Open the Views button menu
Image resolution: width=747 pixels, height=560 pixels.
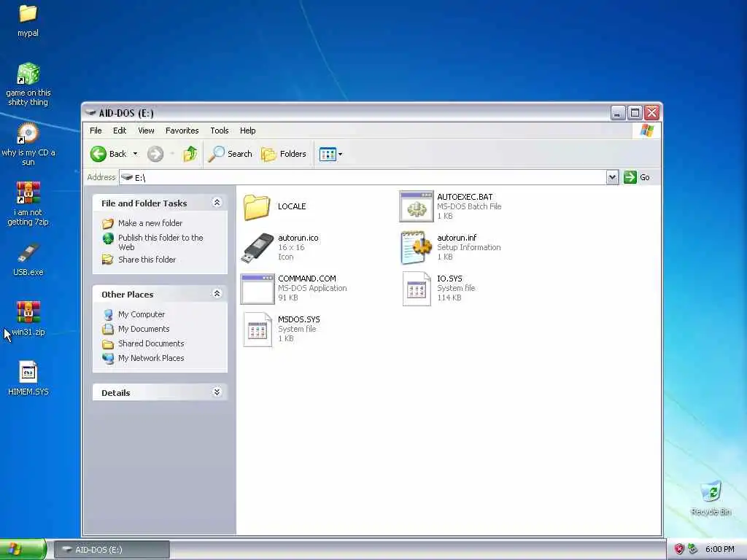coord(330,154)
